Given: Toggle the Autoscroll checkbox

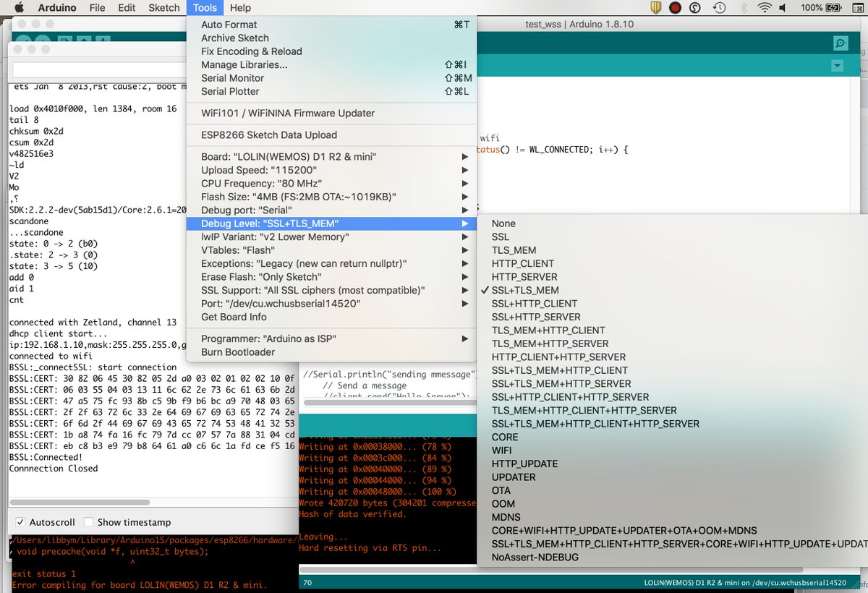Looking at the screenshot, I should click(x=20, y=522).
